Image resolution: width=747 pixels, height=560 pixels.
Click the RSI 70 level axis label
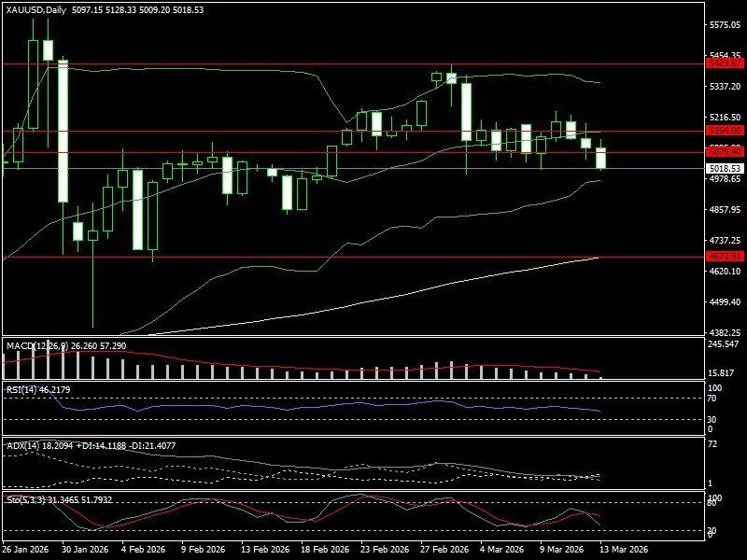point(712,399)
